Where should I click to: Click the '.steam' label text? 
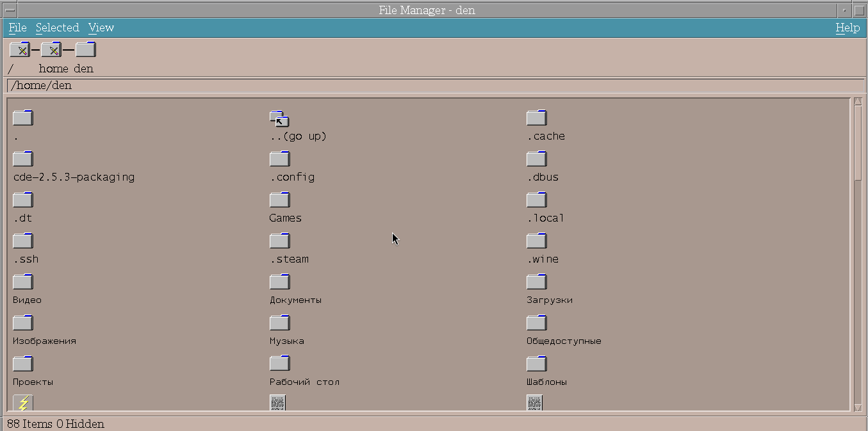pos(290,259)
